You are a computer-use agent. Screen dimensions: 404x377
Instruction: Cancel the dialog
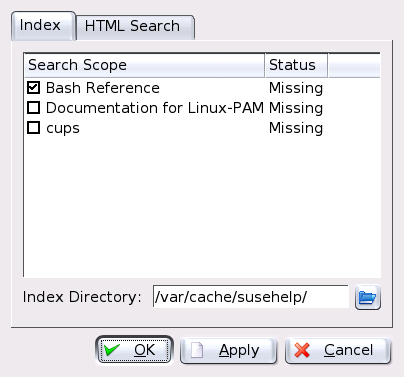click(338, 351)
